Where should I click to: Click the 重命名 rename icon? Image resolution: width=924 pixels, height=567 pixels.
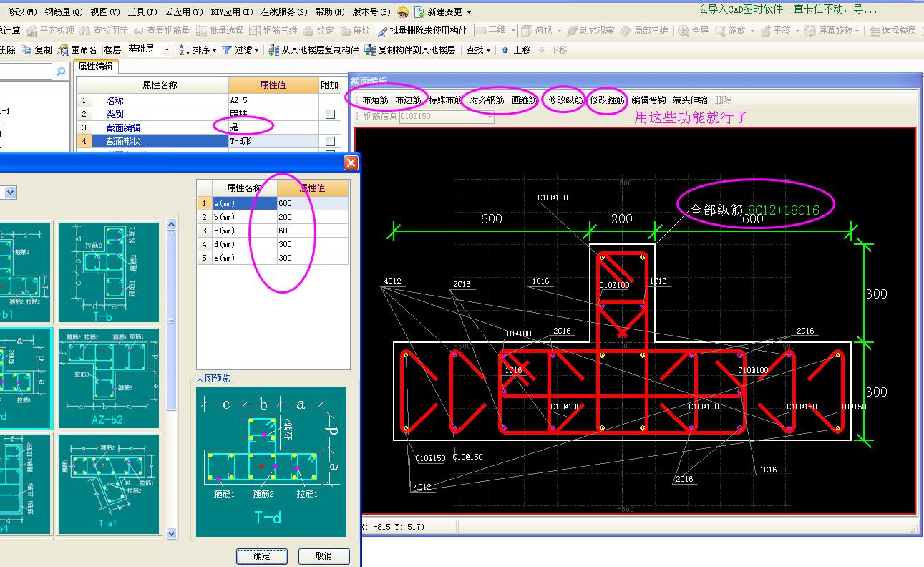(x=63, y=50)
